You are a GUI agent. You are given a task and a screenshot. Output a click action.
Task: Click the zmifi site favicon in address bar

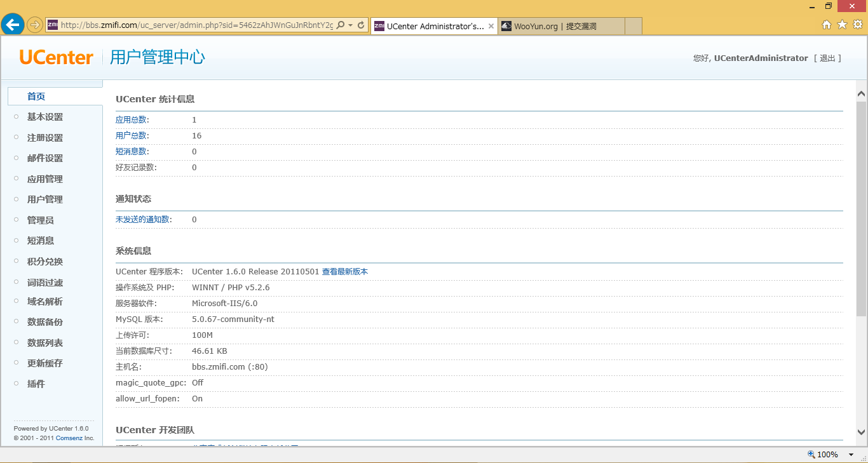(53, 25)
